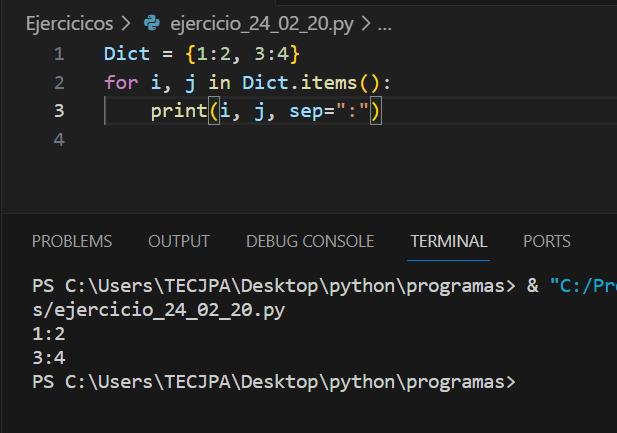This screenshot has width=617, height=433.
Task: Select ejercicio_24_02_20.py in the breadcrumb
Action: click(262, 24)
